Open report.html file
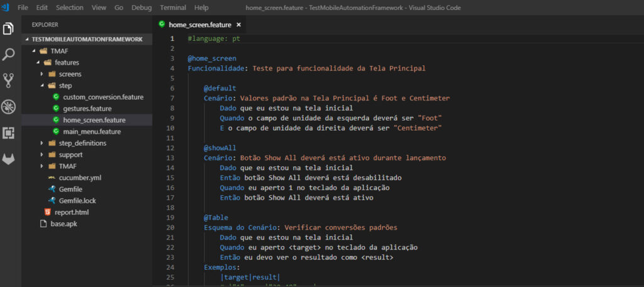The image size is (644, 287). (x=72, y=212)
